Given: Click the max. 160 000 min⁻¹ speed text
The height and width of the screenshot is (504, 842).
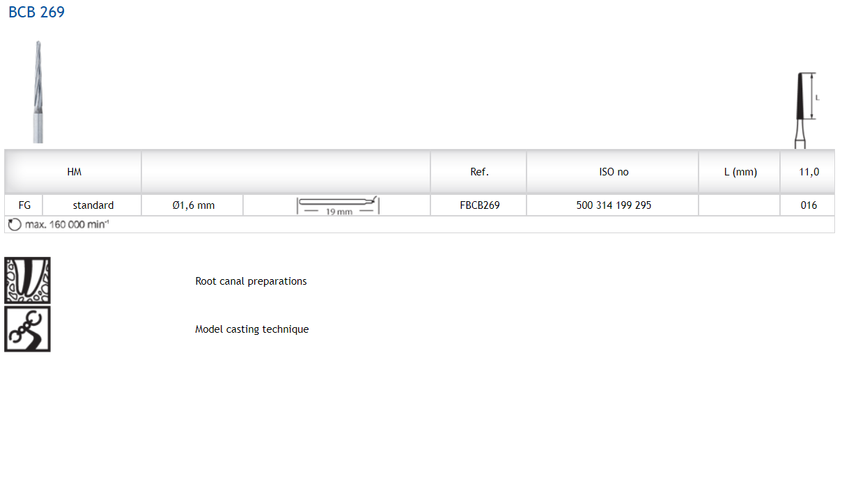Looking at the screenshot, I should pyautogui.click(x=67, y=225).
